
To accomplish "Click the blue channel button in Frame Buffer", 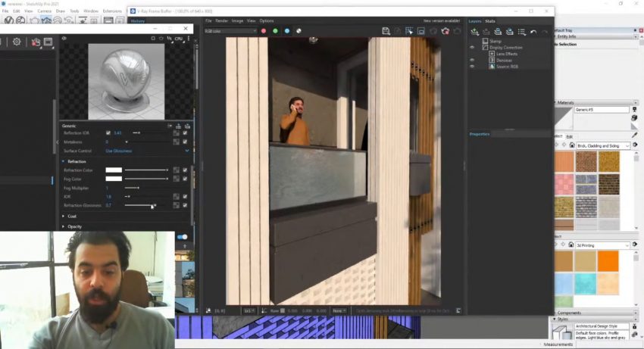I will (x=287, y=31).
